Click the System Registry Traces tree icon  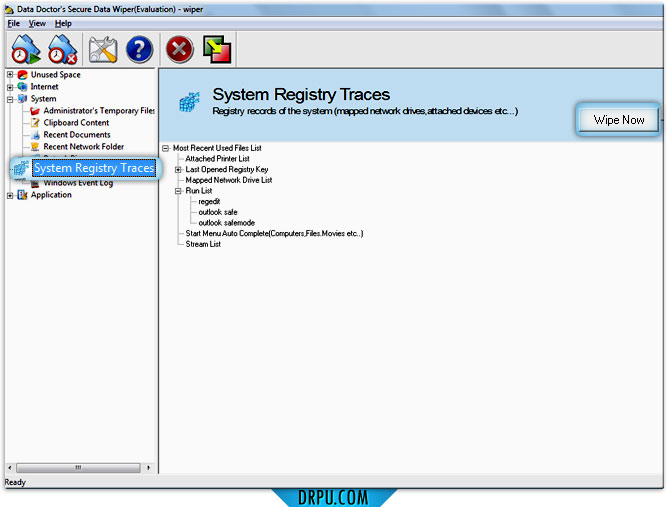click(x=20, y=168)
